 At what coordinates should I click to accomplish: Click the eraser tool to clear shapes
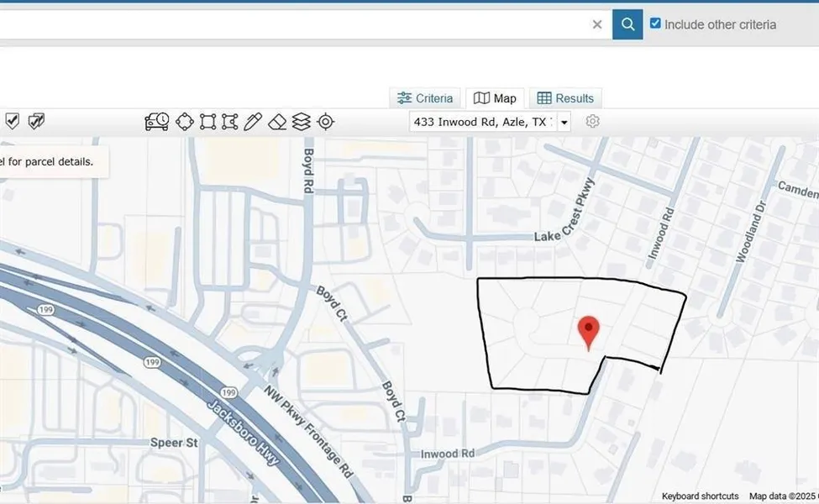[277, 122]
